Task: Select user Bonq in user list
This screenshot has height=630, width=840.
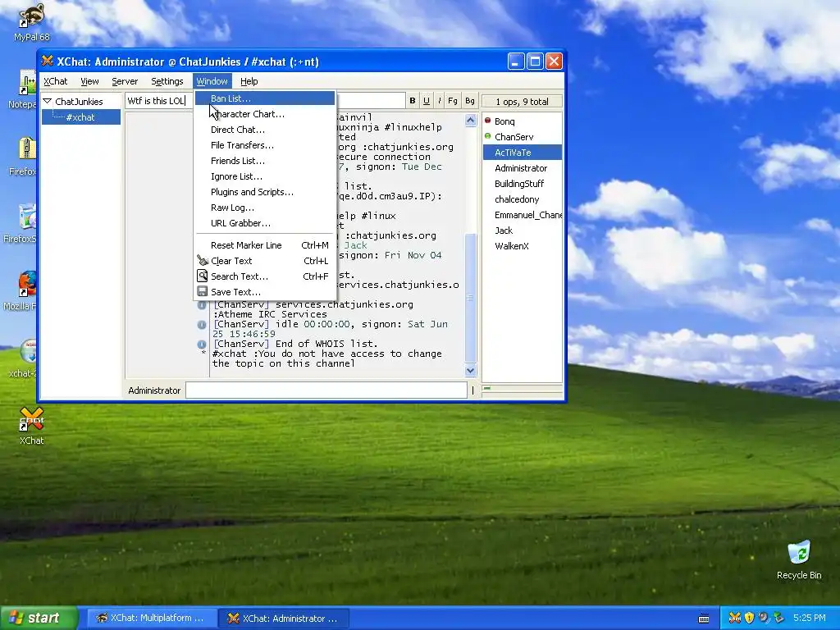Action: 504,121
